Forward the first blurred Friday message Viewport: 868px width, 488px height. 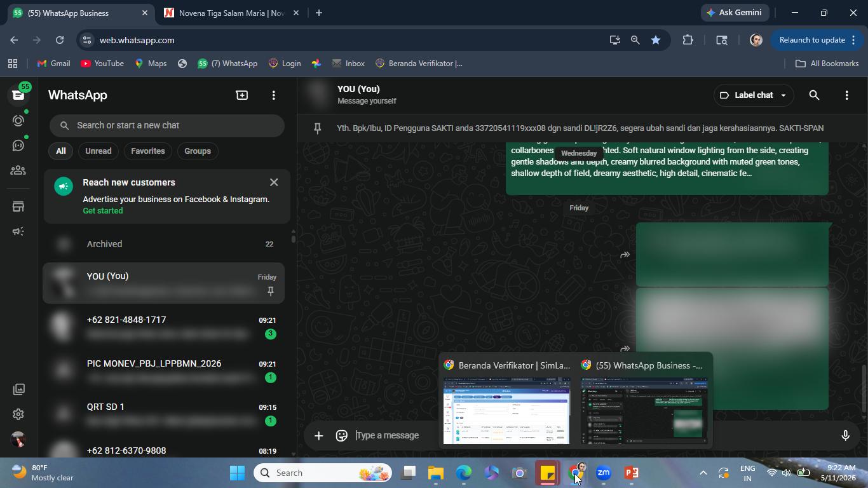tap(625, 255)
